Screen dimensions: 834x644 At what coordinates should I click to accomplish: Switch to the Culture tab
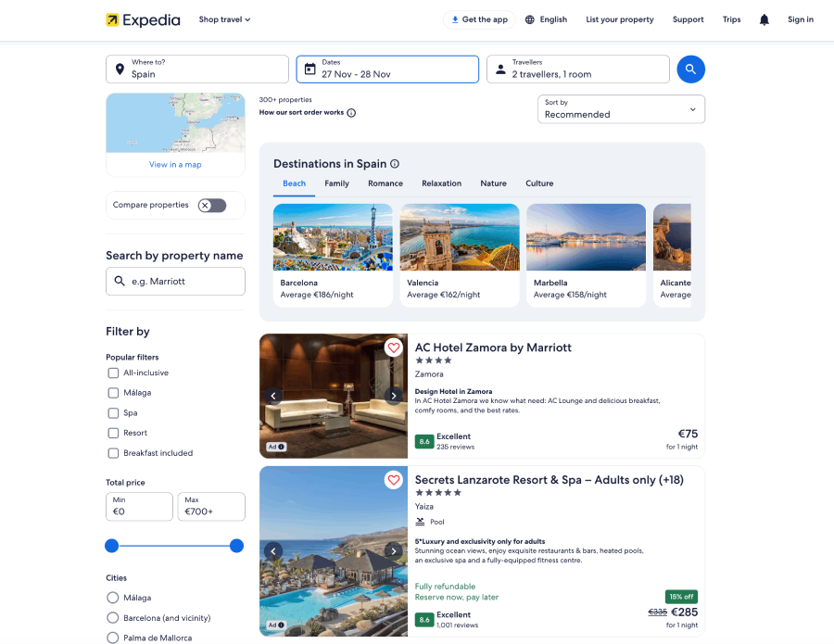539,183
